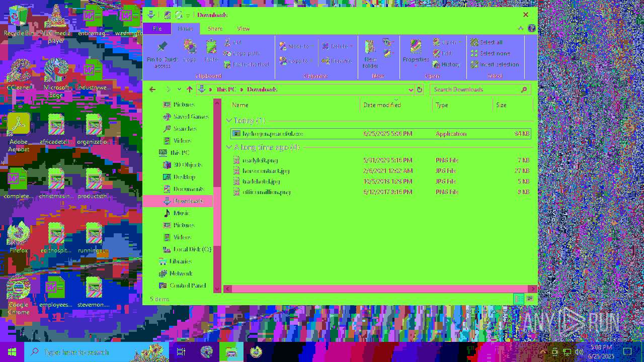Image resolution: width=644 pixels, height=362 pixels.
Task: Click Edit in the Open group
Action: click(443, 53)
